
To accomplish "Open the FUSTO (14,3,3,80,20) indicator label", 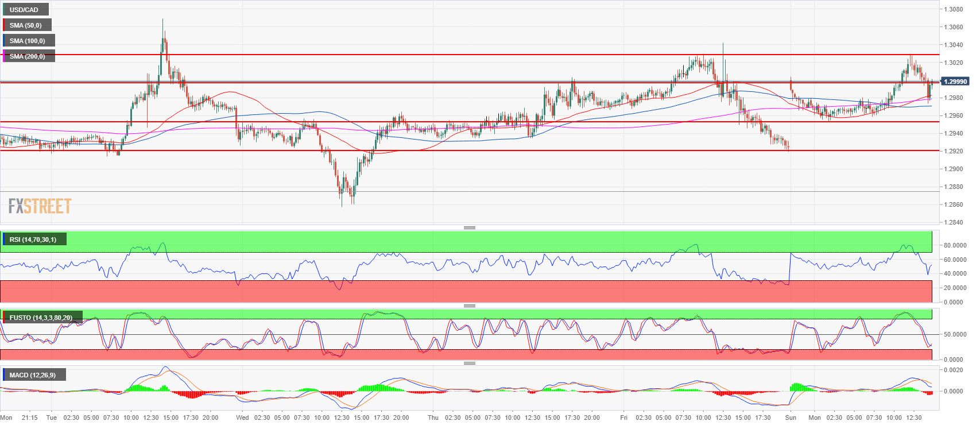I will pyautogui.click(x=41, y=318).
